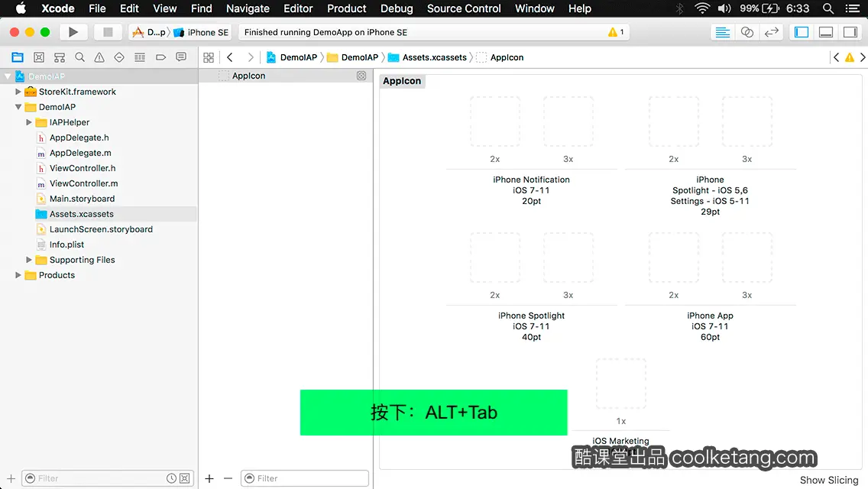Viewport: 868px width, 489px height.
Task: Open the Project navigator tab
Action: point(18,57)
